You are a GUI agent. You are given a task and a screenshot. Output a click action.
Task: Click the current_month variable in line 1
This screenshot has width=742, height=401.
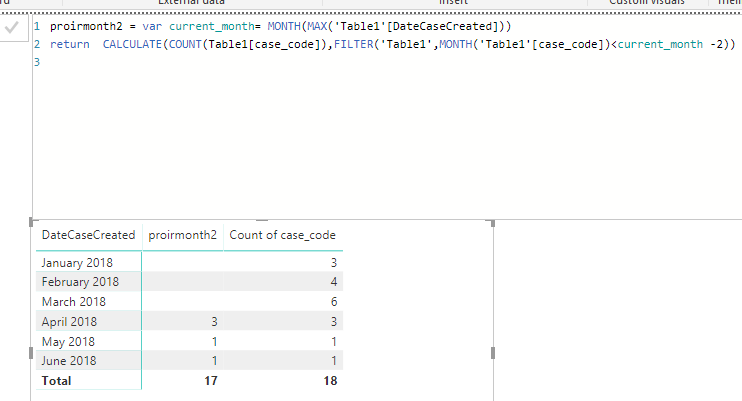point(212,27)
